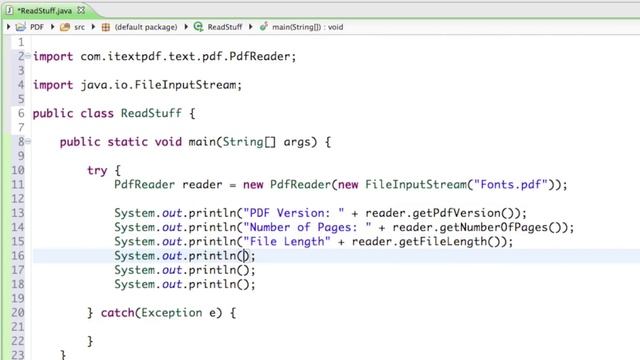Expand the breadcrumb arrow before src
Viewport: 640px width, 360px height.
pos(53,27)
